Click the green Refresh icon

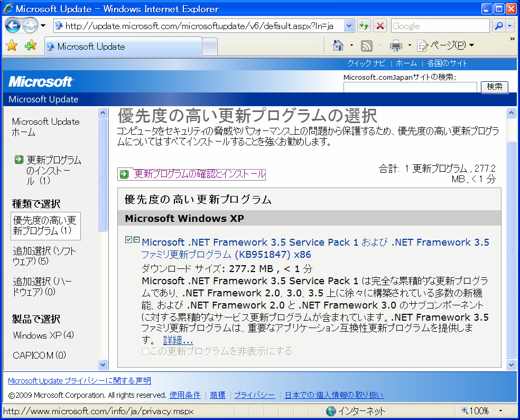click(x=364, y=26)
